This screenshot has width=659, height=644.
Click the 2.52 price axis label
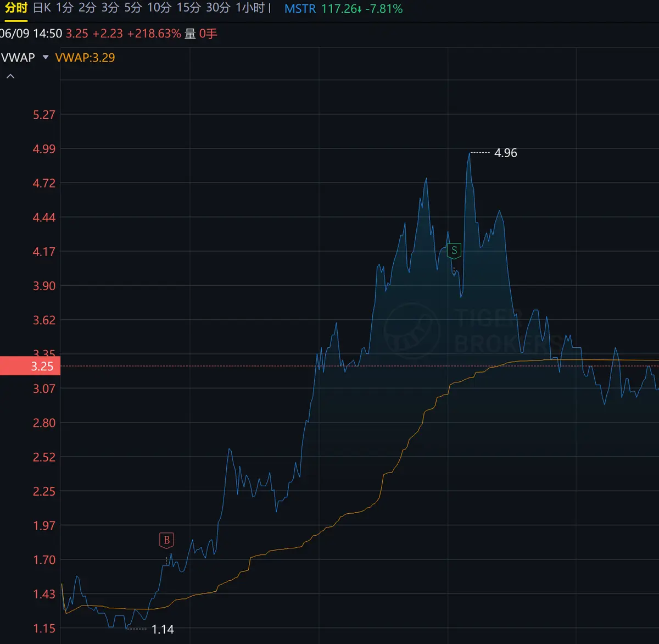[44, 457]
